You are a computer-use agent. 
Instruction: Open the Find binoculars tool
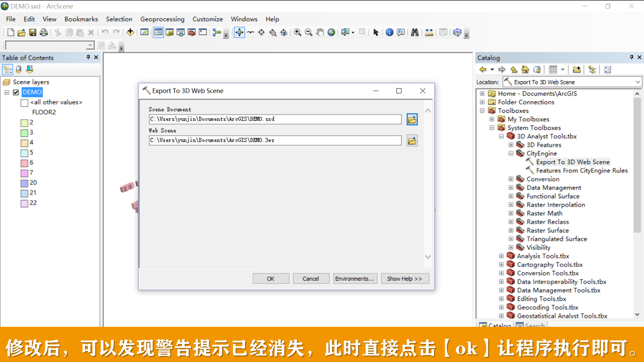[x=415, y=32]
